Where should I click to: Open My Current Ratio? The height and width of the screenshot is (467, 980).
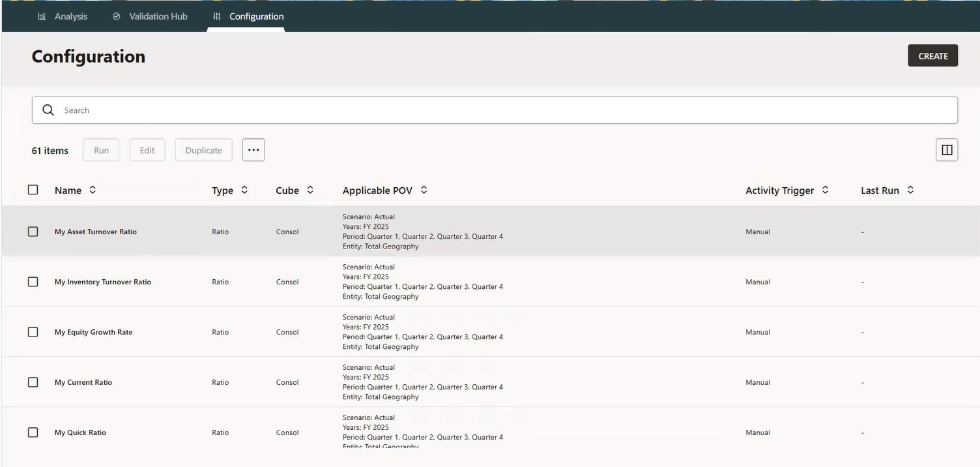click(83, 382)
